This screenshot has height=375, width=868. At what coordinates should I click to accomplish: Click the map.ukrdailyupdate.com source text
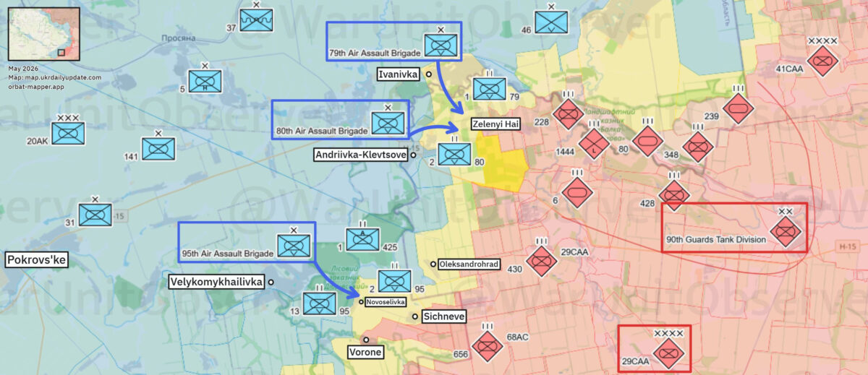point(55,77)
